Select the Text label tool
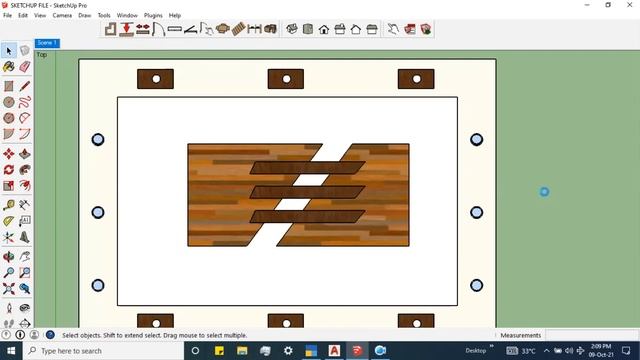640x360 pixels. pos(24,221)
